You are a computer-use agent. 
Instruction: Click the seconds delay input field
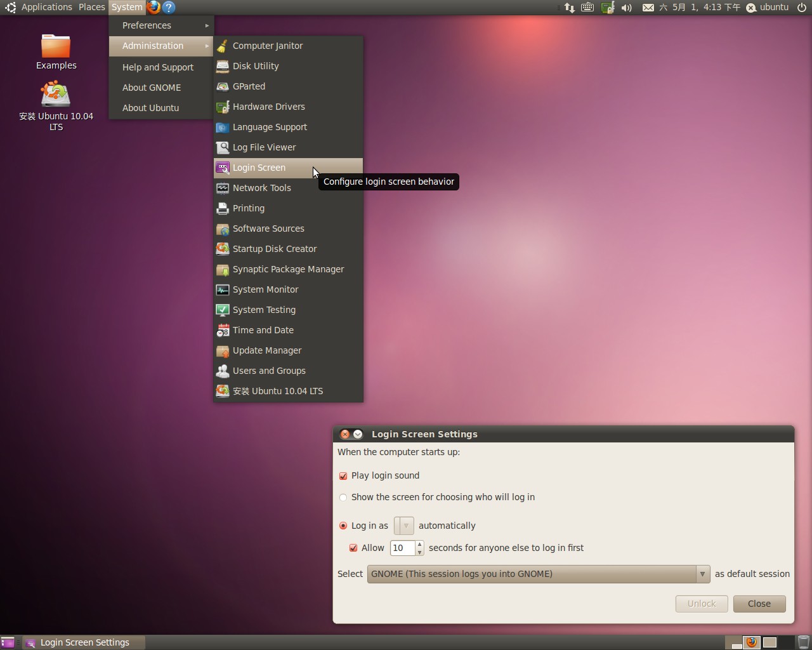402,548
